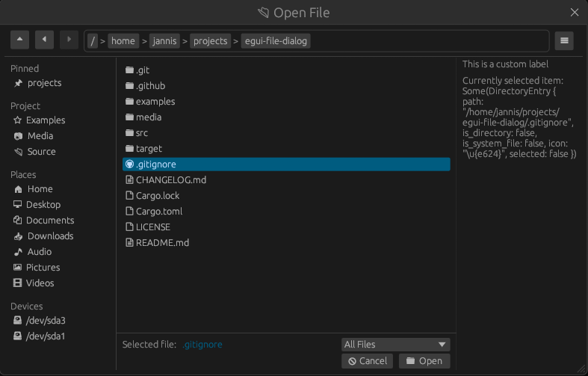
Task: Go to Home in Places
Action: pyautogui.click(x=40, y=189)
